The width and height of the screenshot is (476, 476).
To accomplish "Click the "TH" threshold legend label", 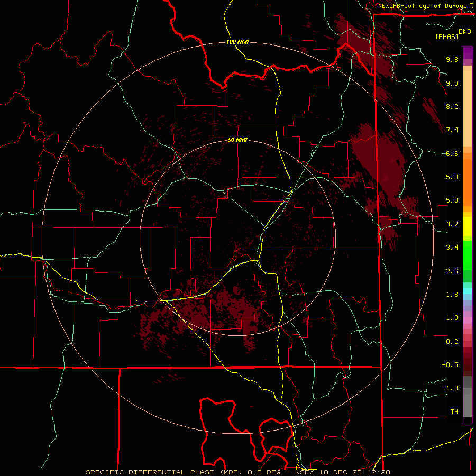I will [454, 412].
